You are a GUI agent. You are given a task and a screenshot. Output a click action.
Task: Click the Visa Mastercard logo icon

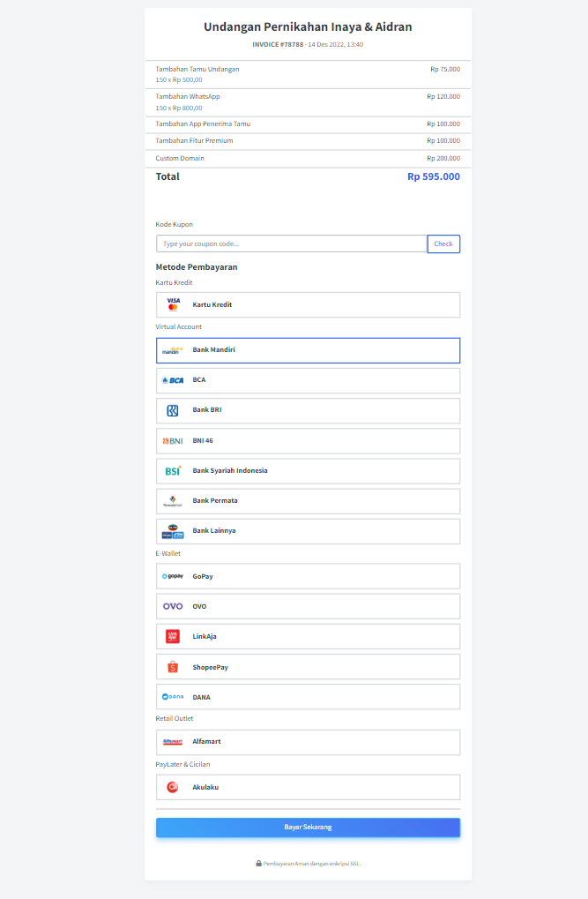point(173,304)
